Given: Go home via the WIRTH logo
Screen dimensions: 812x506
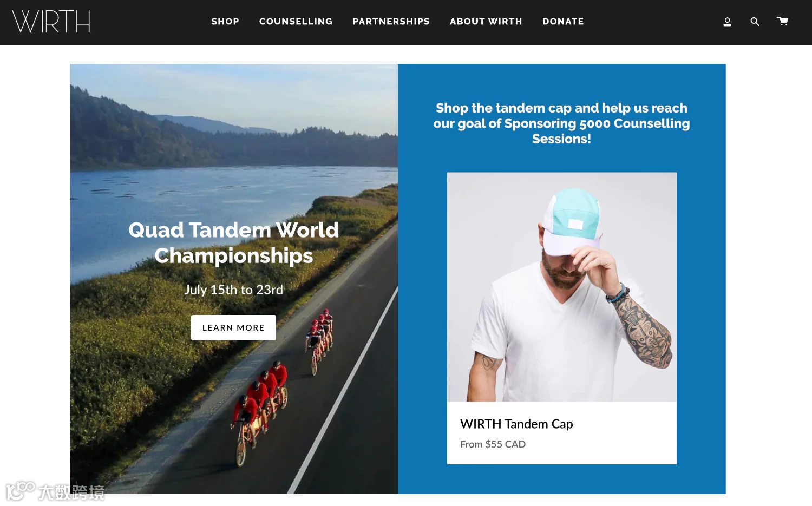Looking at the screenshot, I should coord(51,22).
